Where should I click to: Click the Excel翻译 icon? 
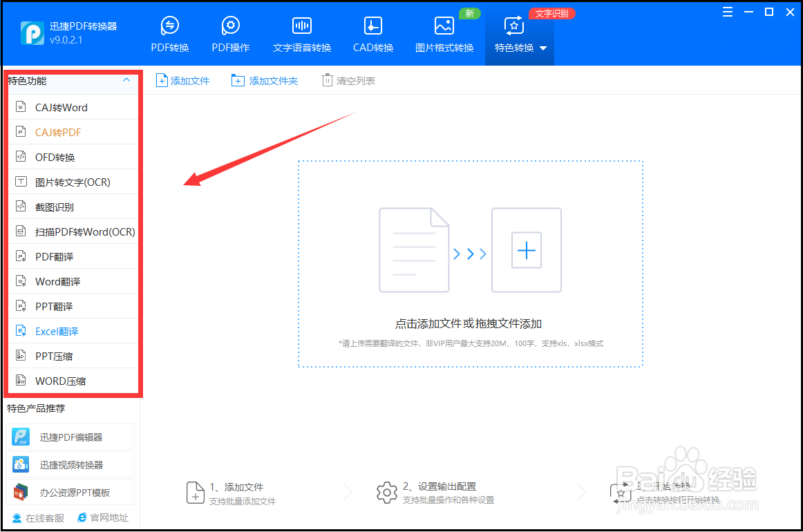(21, 331)
